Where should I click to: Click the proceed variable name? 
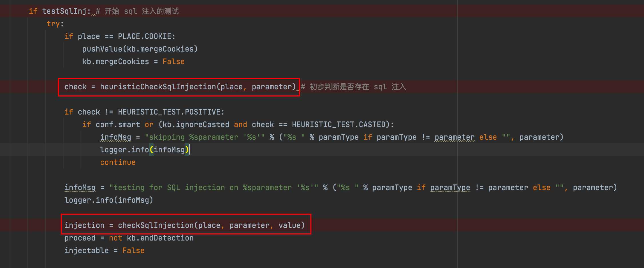click(80, 238)
